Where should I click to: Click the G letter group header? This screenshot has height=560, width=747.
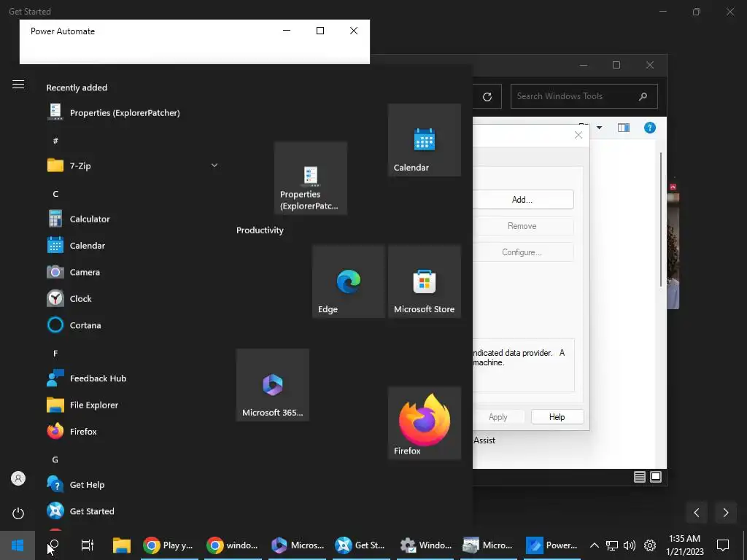(x=55, y=459)
